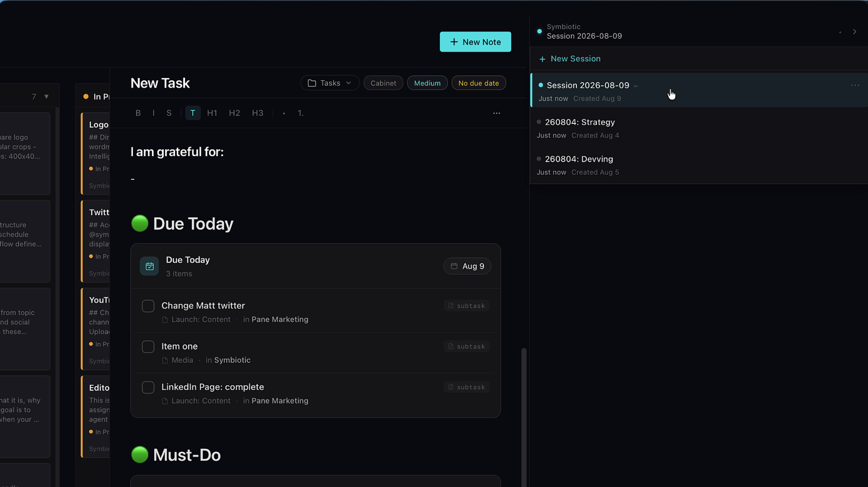Screen dimensions: 868x487
Task: Apply H1 heading style
Action: (212, 113)
